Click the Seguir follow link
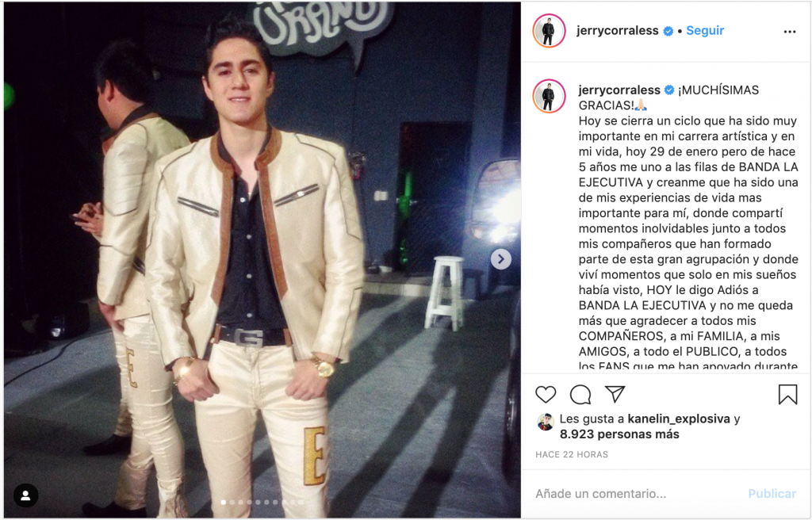 click(705, 31)
